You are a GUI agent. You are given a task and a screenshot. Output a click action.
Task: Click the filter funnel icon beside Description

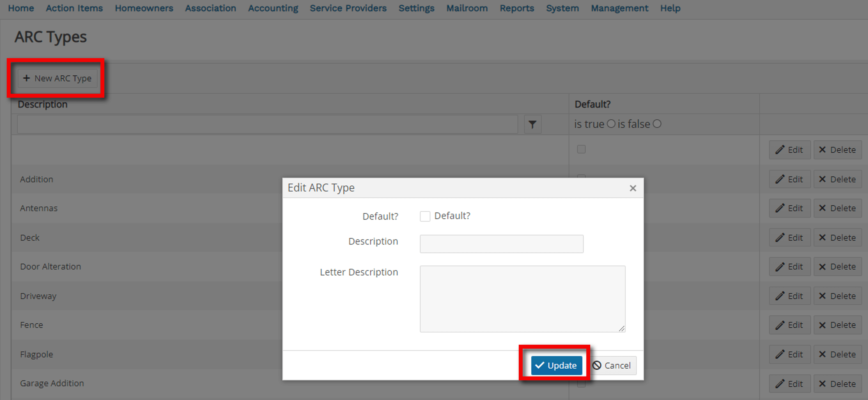click(x=532, y=124)
